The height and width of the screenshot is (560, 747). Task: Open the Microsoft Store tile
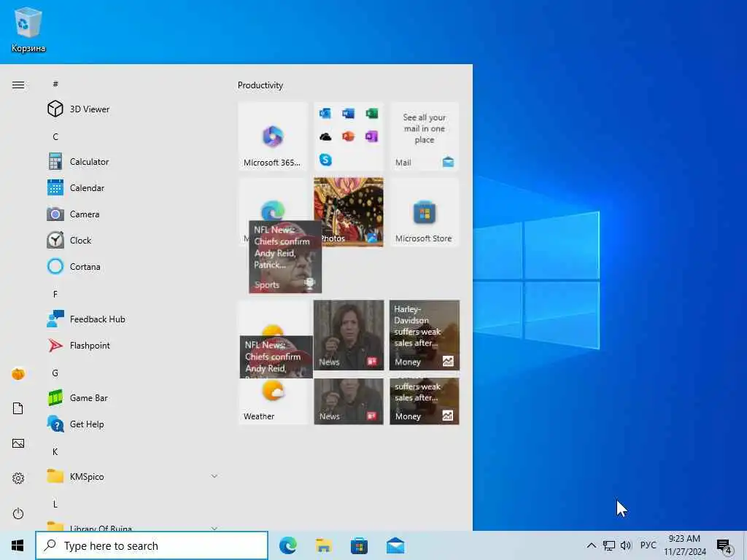click(425, 212)
